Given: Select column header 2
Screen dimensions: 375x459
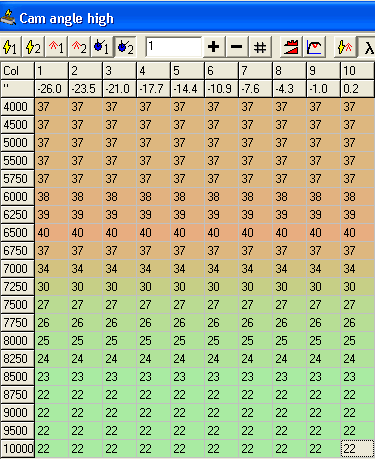Looking at the screenshot, I should tap(86, 71).
